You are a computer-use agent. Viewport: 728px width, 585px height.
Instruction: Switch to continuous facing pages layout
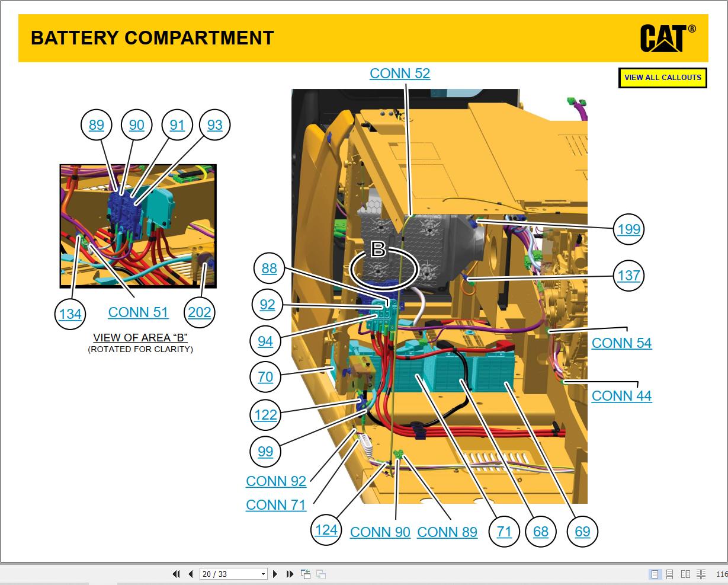[701, 574]
